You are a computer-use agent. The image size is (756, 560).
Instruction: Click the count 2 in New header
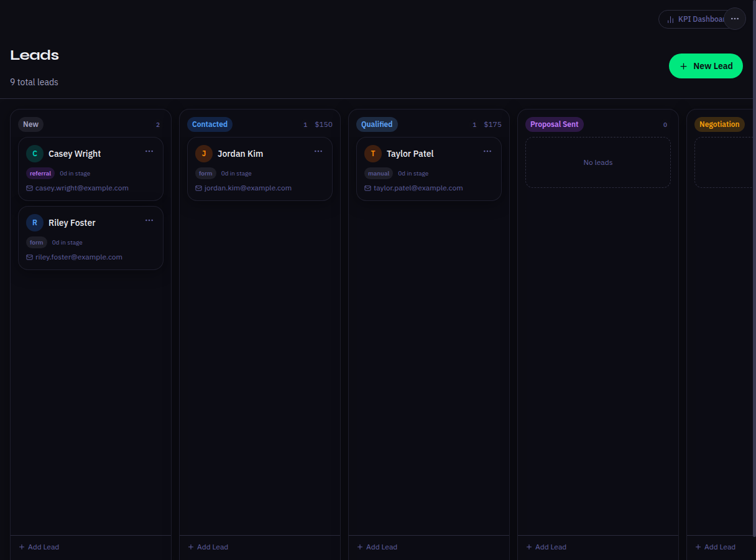pyautogui.click(x=158, y=124)
